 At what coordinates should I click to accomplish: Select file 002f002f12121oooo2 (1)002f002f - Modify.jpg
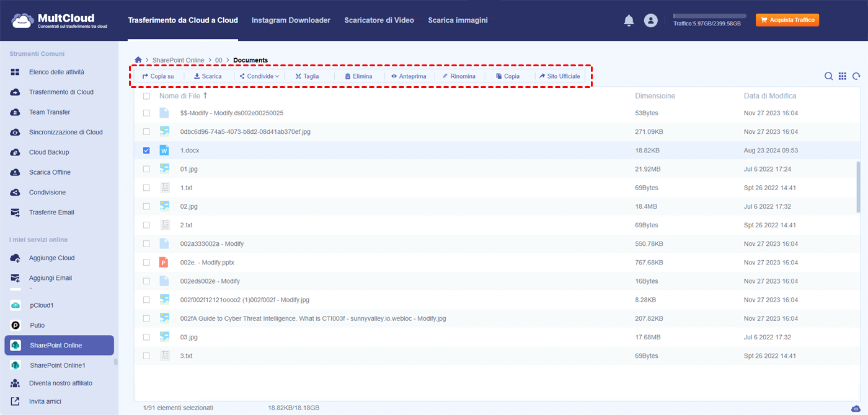pos(245,300)
